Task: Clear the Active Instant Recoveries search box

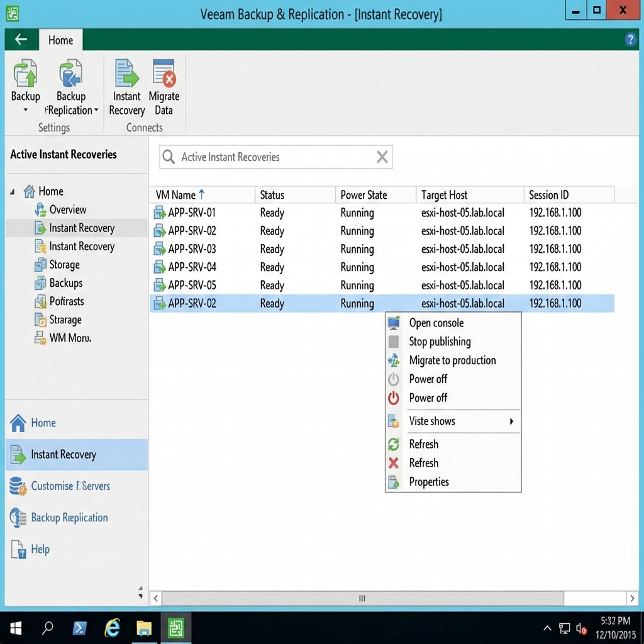Action: [382, 157]
